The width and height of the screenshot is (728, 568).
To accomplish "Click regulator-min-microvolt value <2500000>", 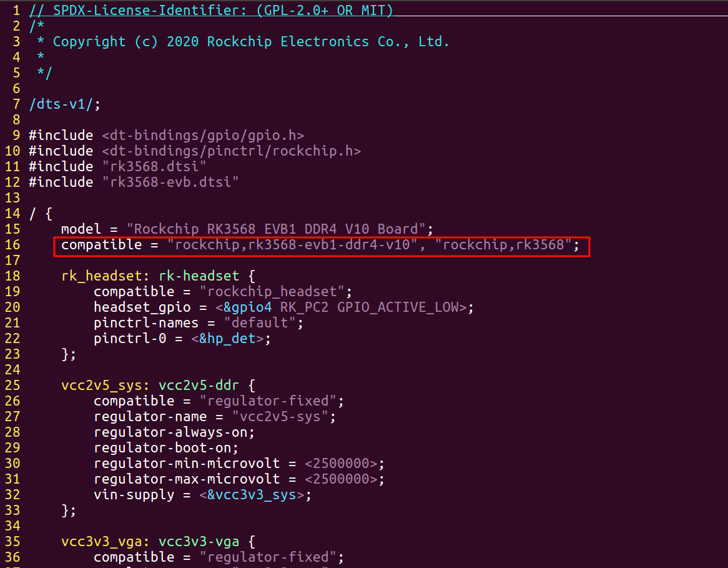I will coord(341,464).
